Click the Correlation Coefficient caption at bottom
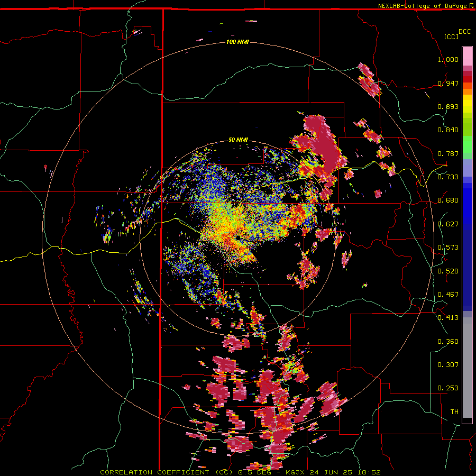The height and width of the screenshot is (476, 476). [x=240, y=472]
